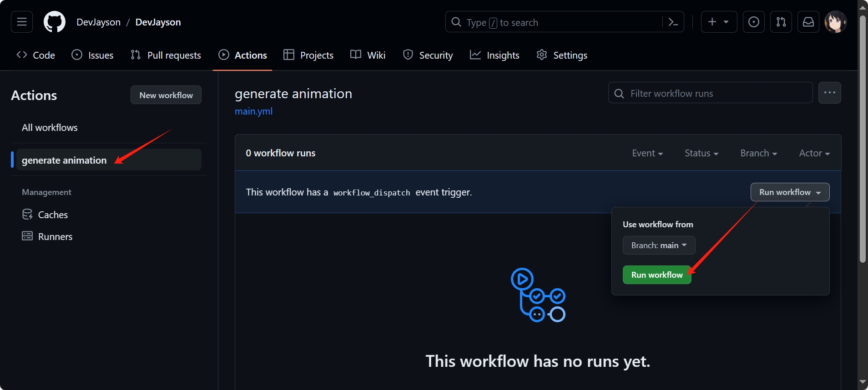Switch to the Wiki tab
Viewport: 868px width, 390px height.
pyautogui.click(x=368, y=55)
